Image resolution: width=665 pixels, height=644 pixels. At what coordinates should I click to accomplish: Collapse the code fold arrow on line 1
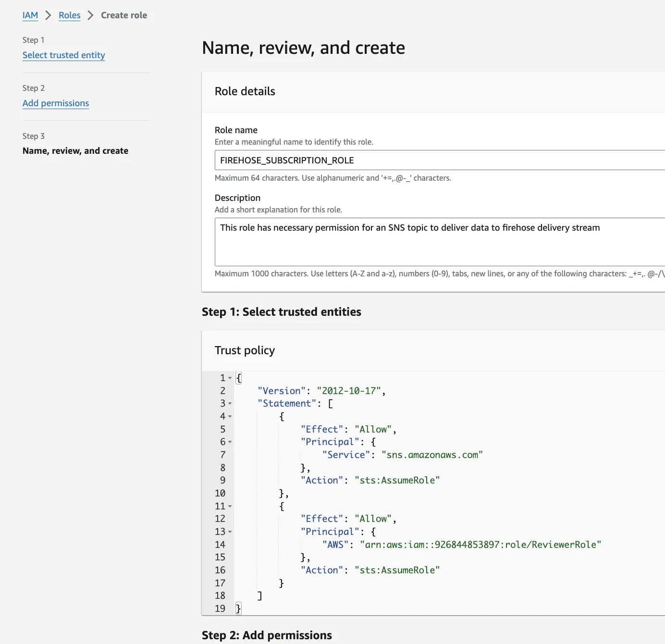(x=230, y=378)
